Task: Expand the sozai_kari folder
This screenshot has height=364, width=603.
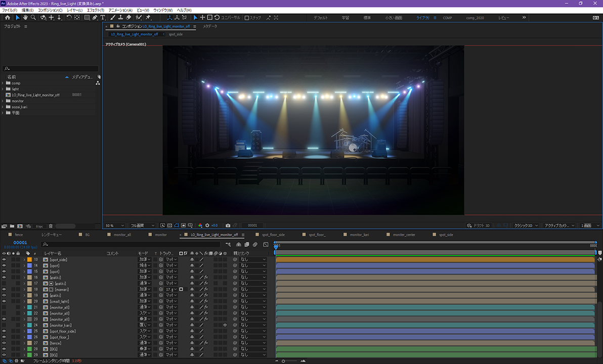Action: (x=3, y=107)
